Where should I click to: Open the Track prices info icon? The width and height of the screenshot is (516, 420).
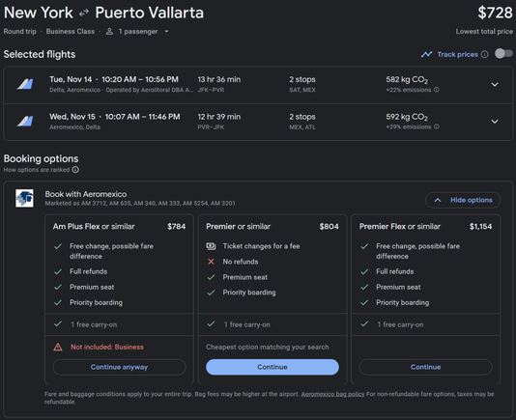coord(484,54)
